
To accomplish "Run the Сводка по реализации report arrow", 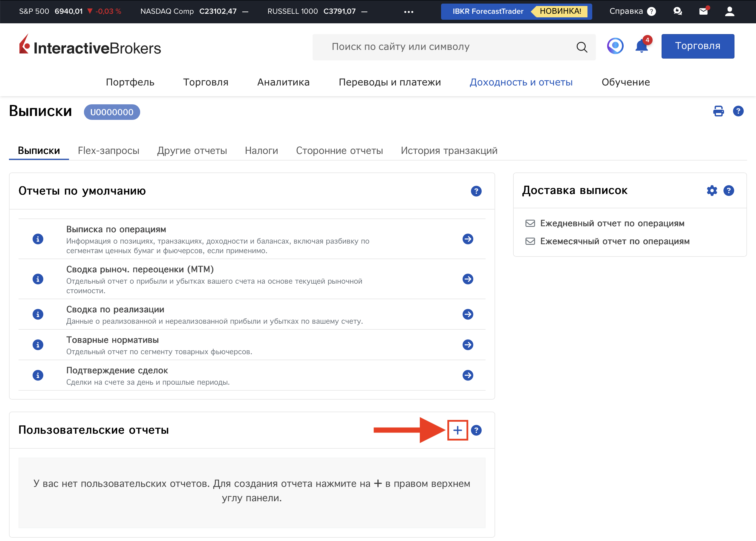I will pyautogui.click(x=468, y=314).
